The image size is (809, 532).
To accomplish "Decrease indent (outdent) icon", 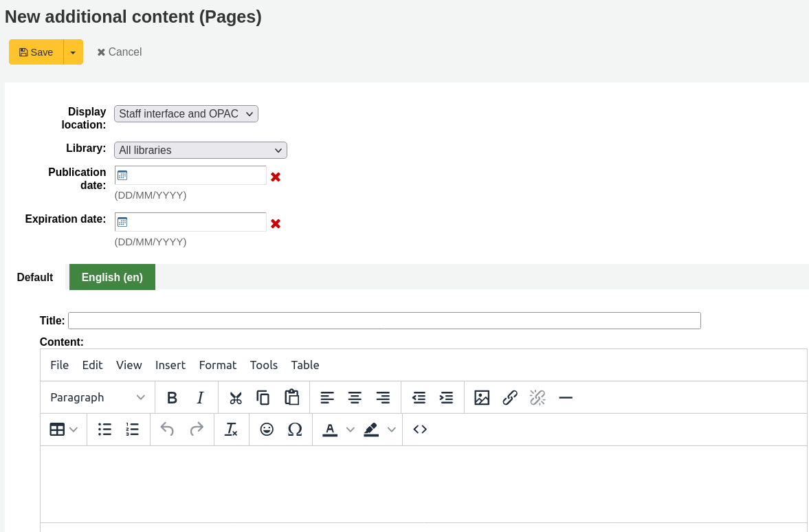I will pos(419,398).
